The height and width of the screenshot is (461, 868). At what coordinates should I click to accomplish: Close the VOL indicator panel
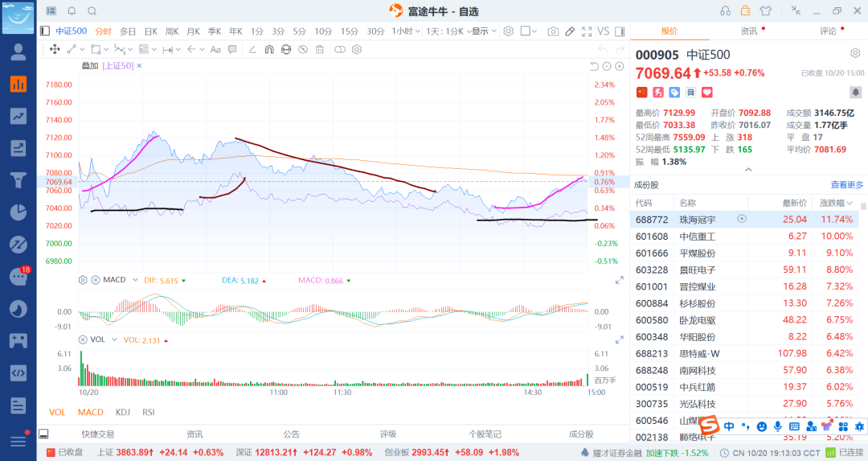tap(83, 339)
